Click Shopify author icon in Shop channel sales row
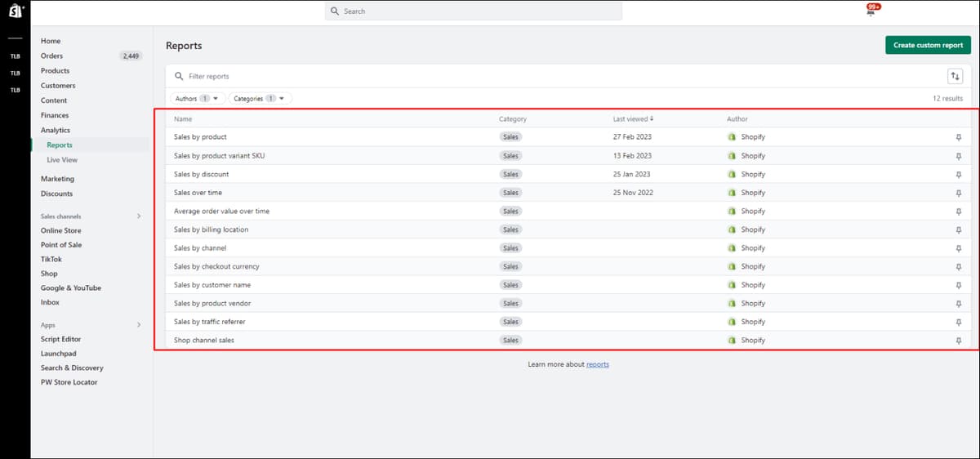This screenshot has width=980, height=459. pyautogui.click(x=732, y=340)
